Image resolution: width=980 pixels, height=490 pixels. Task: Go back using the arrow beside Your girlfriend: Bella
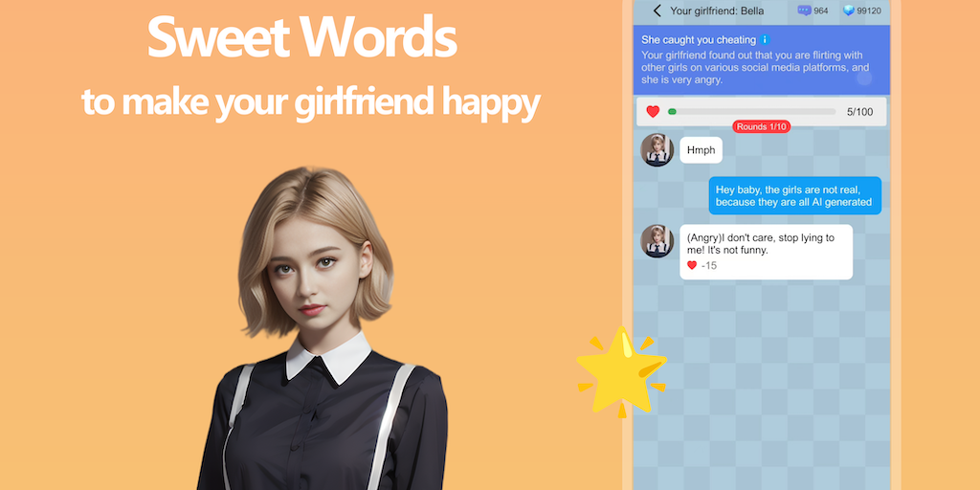tap(657, 11)
